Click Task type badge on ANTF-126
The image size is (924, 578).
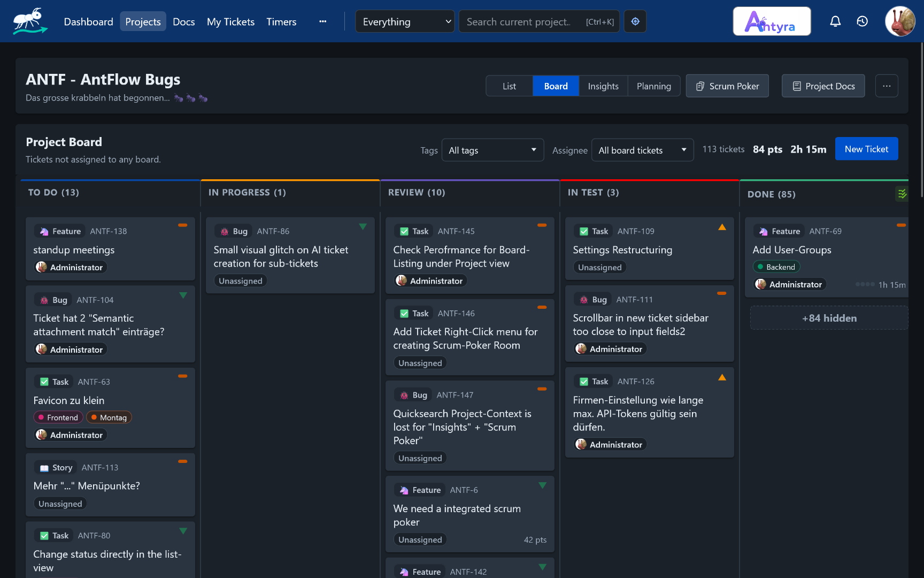point(594,382)
